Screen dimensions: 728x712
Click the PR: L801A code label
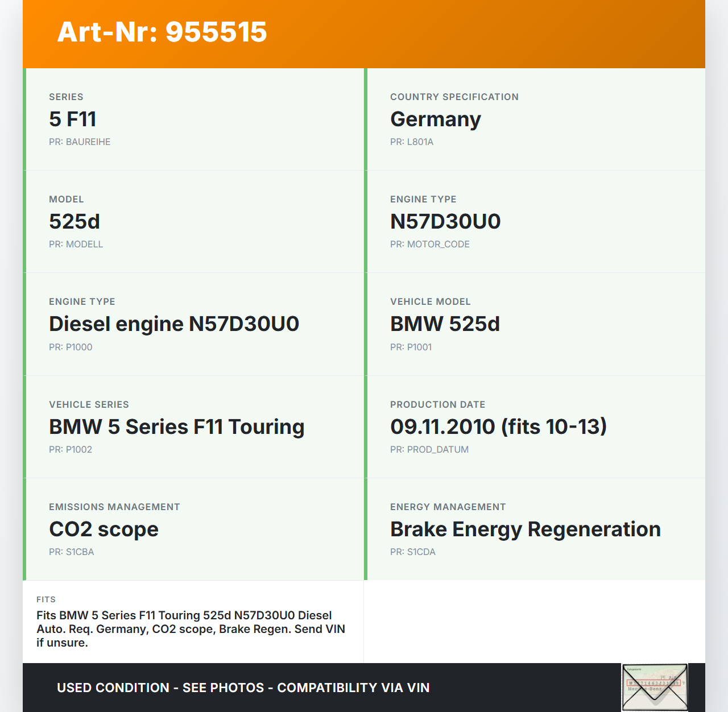pyautogui.click(x=412, y=142)
